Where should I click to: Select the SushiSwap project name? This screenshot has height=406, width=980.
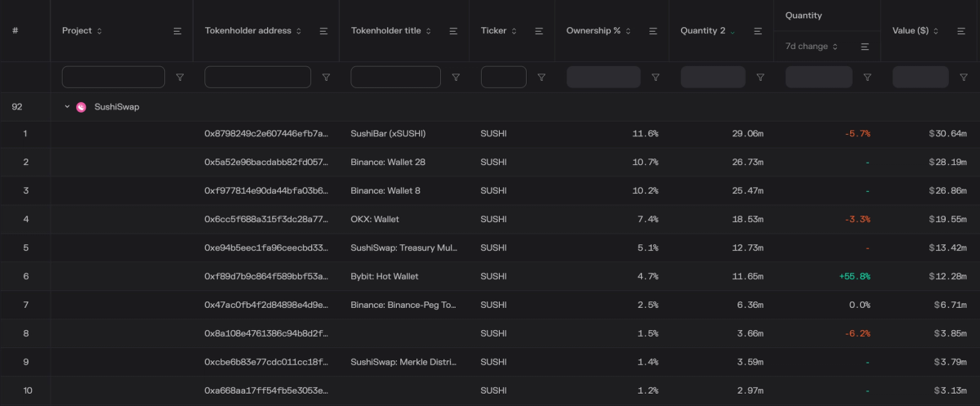point(117,107)
